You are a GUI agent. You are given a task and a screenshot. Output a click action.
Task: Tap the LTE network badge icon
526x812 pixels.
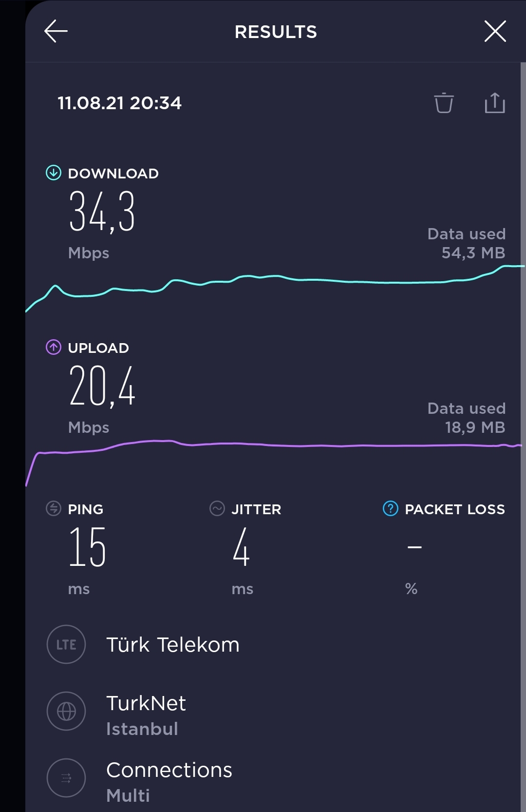[66, 644]
